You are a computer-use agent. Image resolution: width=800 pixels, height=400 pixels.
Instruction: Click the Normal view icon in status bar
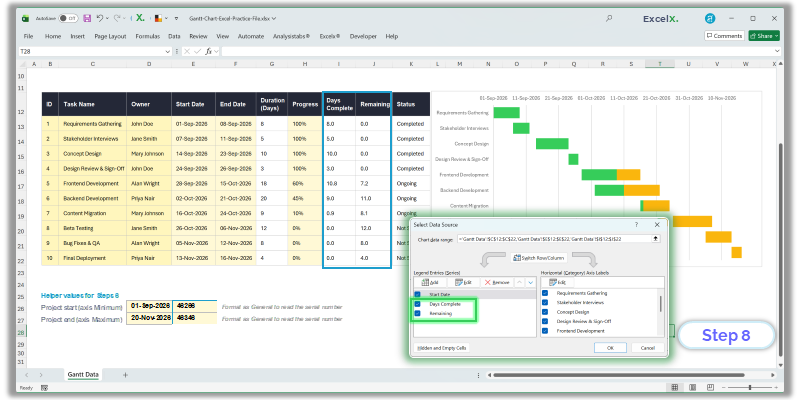(x=675, y=388)
